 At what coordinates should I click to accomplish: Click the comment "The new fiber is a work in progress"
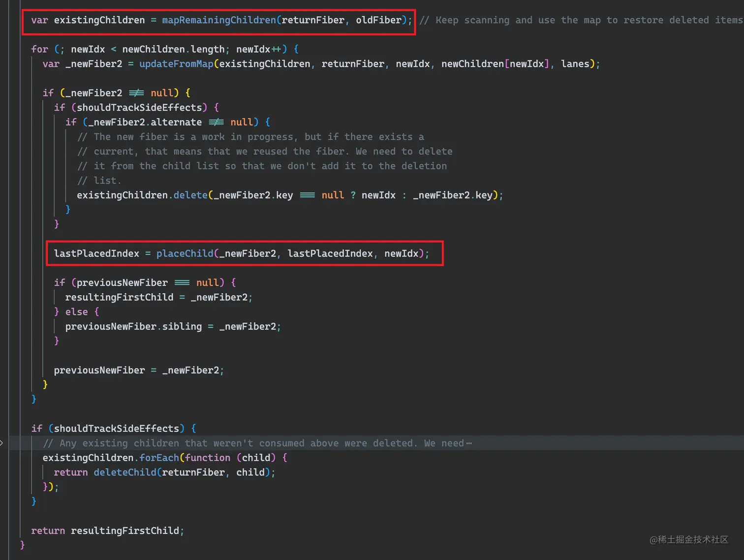[x=250, y=137]
